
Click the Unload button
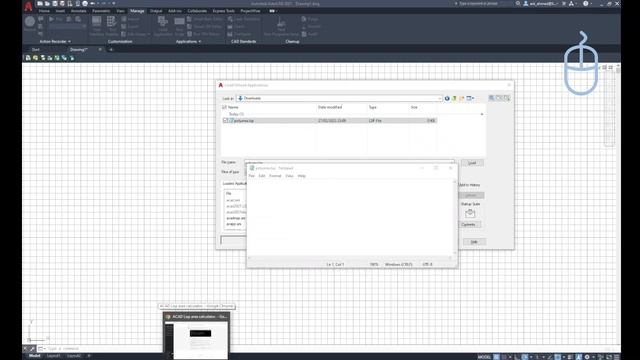pyautogui.click(x=471, y=196)
